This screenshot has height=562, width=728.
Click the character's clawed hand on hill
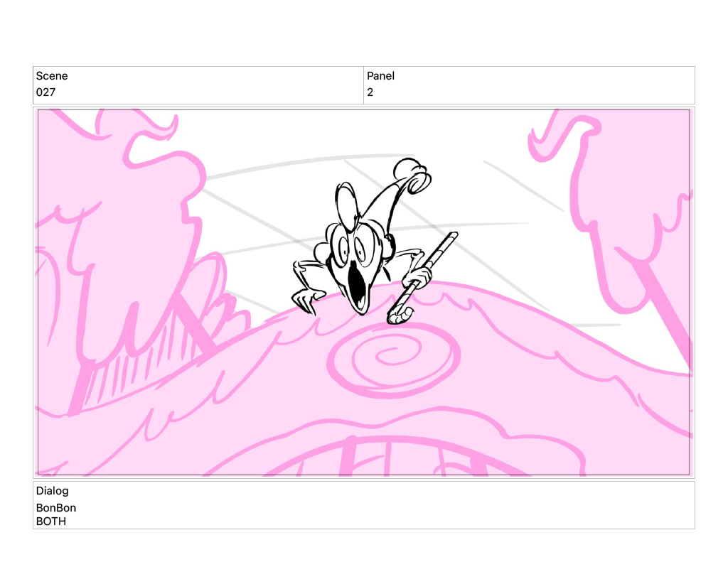point(306,298)
